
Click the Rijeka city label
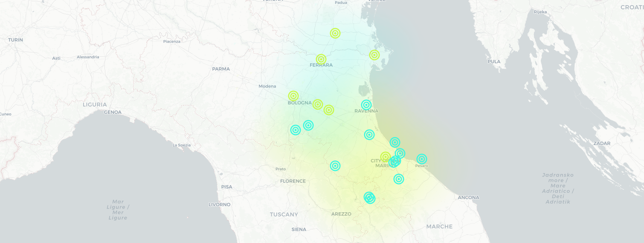[540, 12]
